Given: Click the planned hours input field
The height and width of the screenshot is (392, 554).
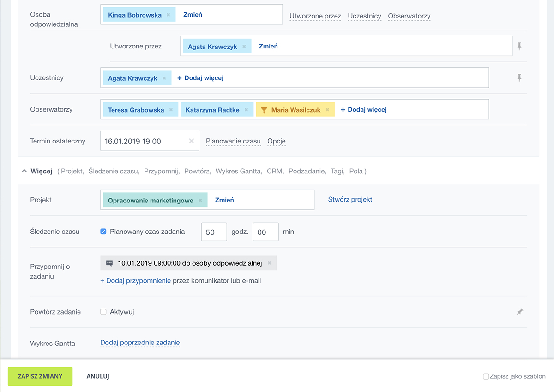Looking at the screenshot, I should pyautogui.click(x=214, y=232).
